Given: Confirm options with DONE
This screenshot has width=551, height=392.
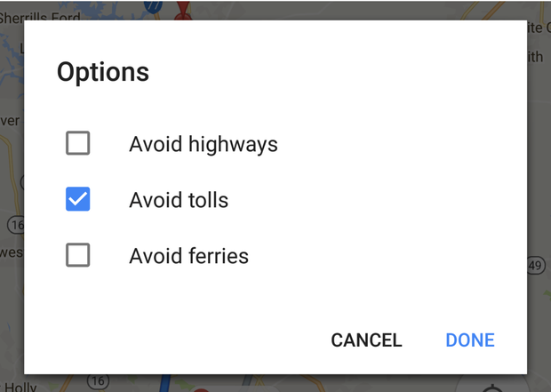Looking at the screenshot, I should point(470,340).
